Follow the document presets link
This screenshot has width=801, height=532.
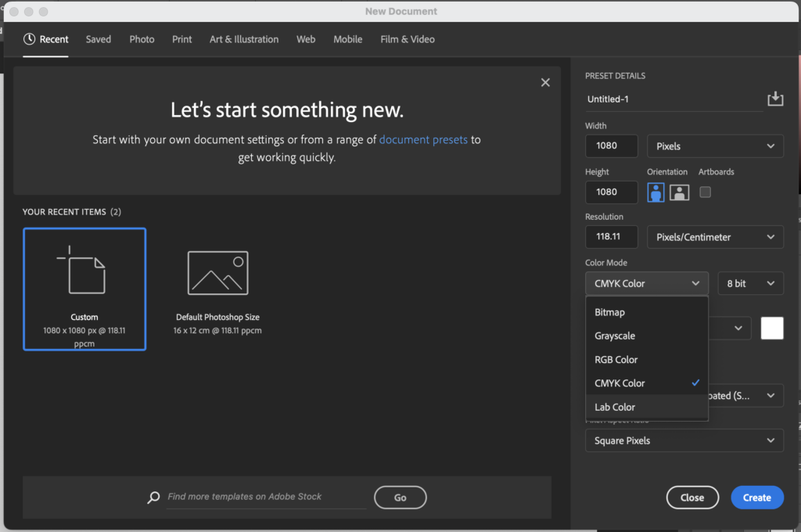423,140
